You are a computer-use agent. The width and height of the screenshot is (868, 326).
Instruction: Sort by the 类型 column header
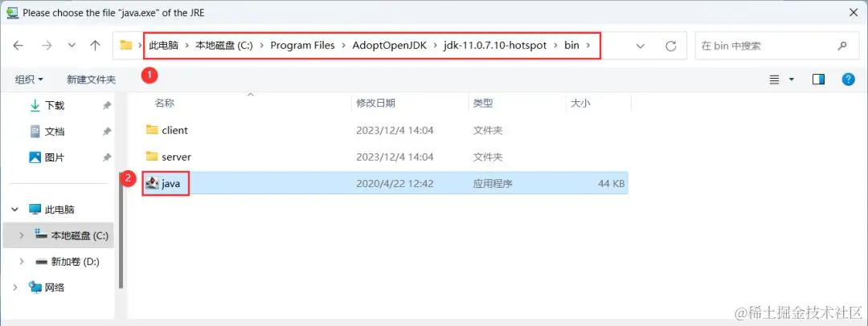tap(483, 103)
